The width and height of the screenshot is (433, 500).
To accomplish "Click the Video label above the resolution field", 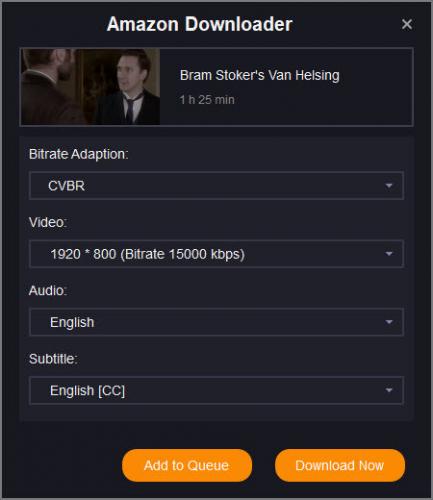I will click(48, 222).
